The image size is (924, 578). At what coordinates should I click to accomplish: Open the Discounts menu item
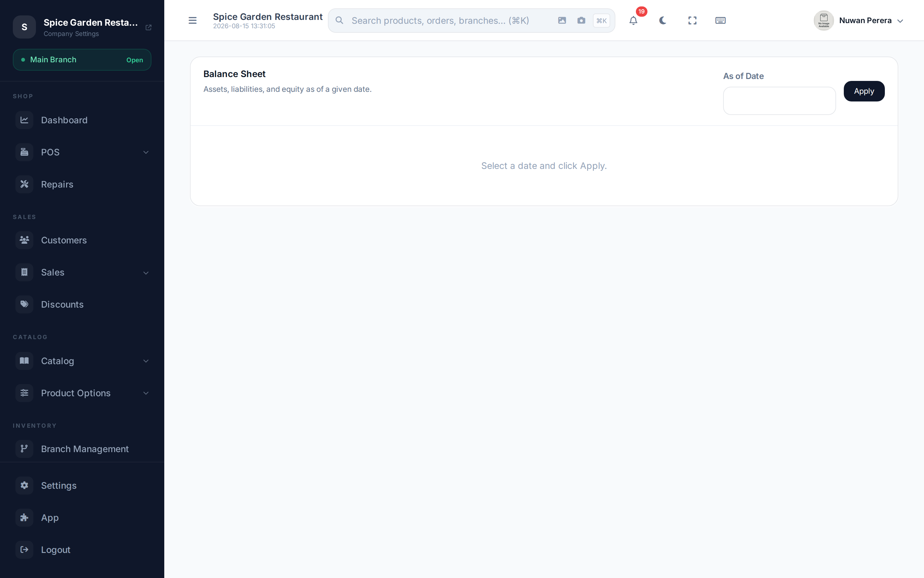pos(82,304)
